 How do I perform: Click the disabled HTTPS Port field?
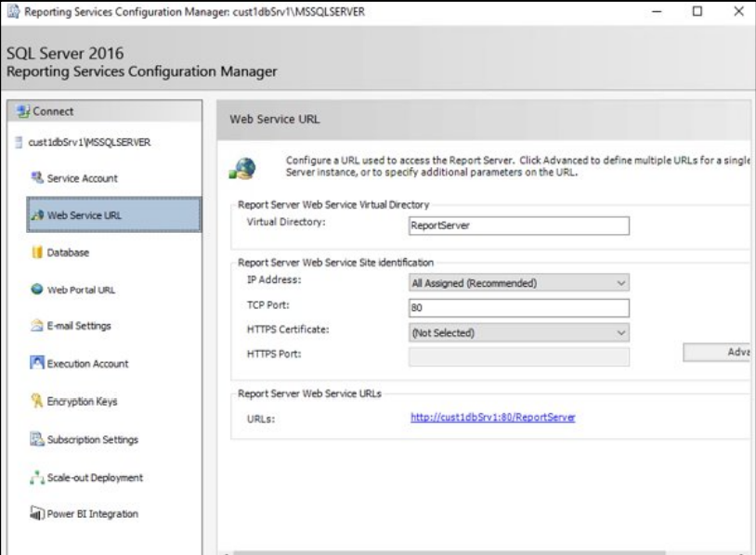519,356
